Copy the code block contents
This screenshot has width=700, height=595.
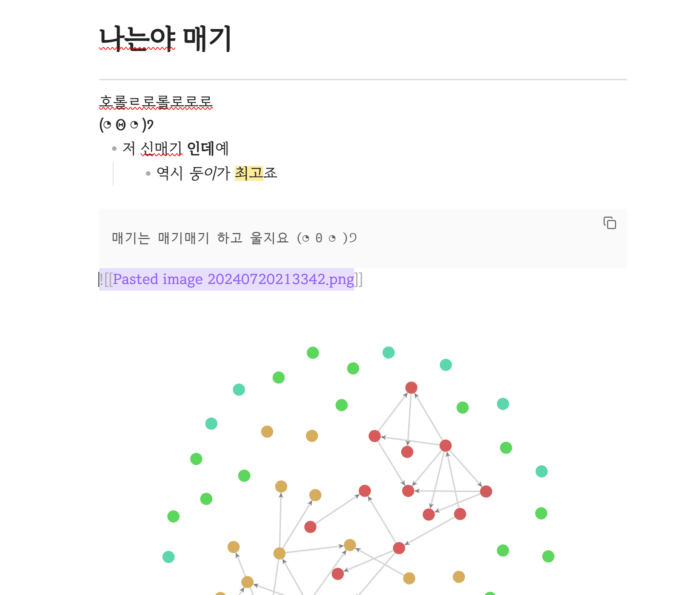tap(609, 223)
